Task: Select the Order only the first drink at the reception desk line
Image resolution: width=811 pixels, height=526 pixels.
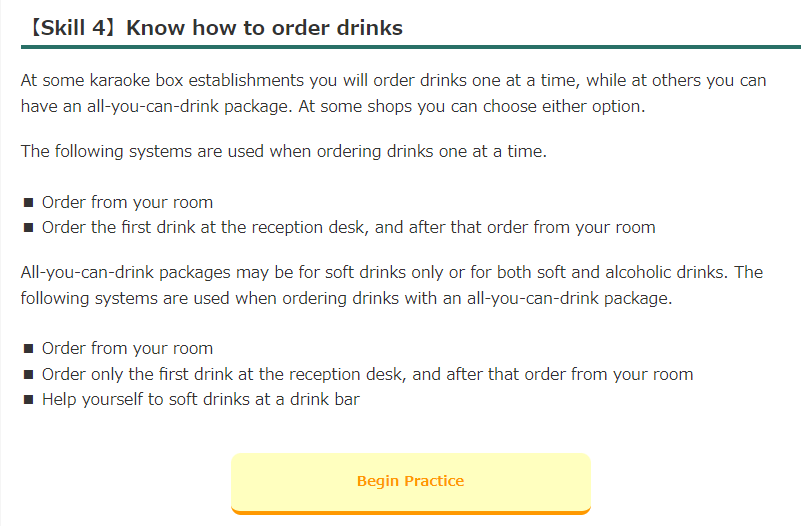Action: click(x=367, y=374)
